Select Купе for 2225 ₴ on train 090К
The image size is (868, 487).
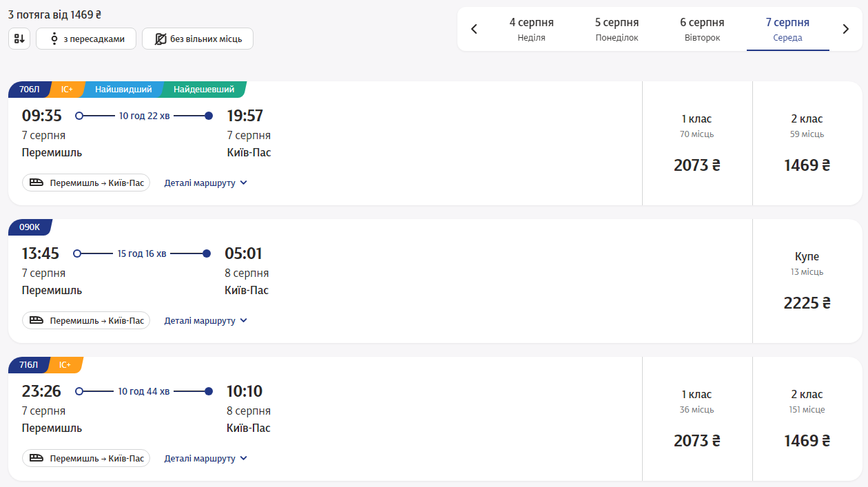pyautogui.click(x=807, y=281)
